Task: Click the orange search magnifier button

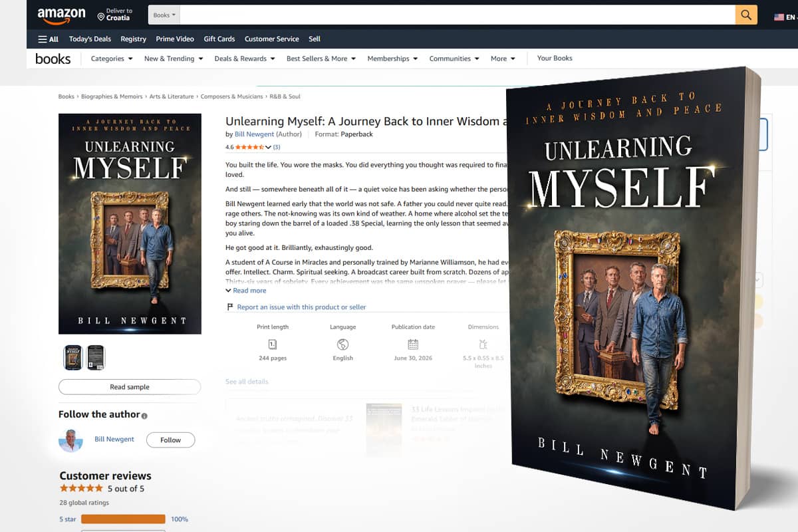Action: (746, 15)
